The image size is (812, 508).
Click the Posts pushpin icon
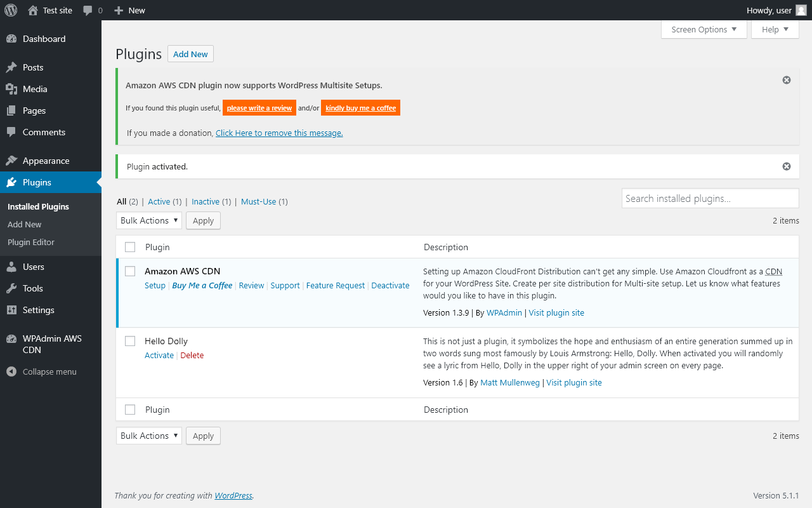[11, 67]
